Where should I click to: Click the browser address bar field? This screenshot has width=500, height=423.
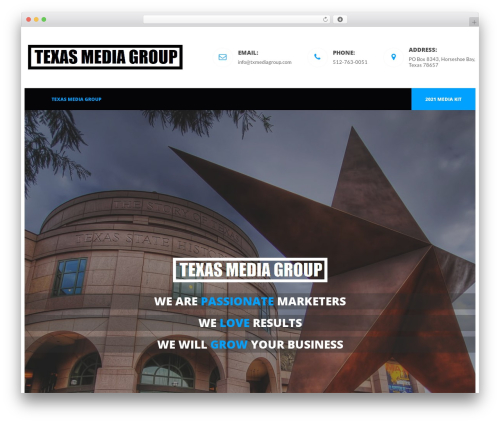pos(237,19)
